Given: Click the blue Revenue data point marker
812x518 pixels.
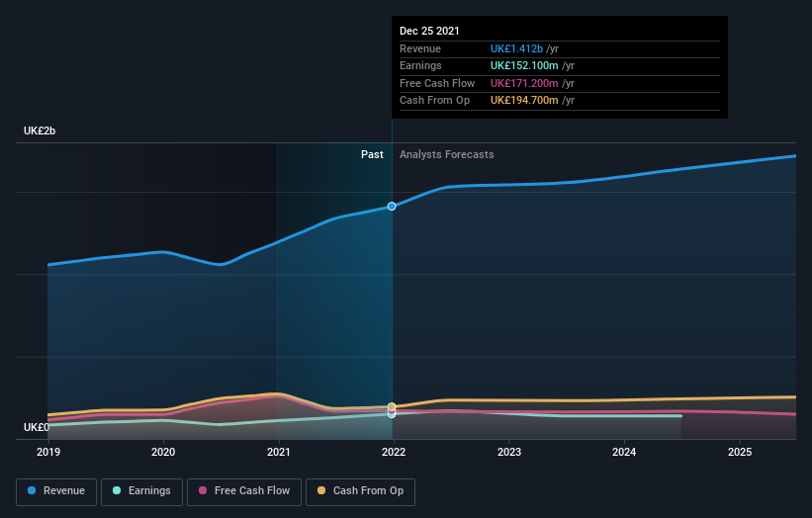Looking at the screenshot, I should coord(392,206).
